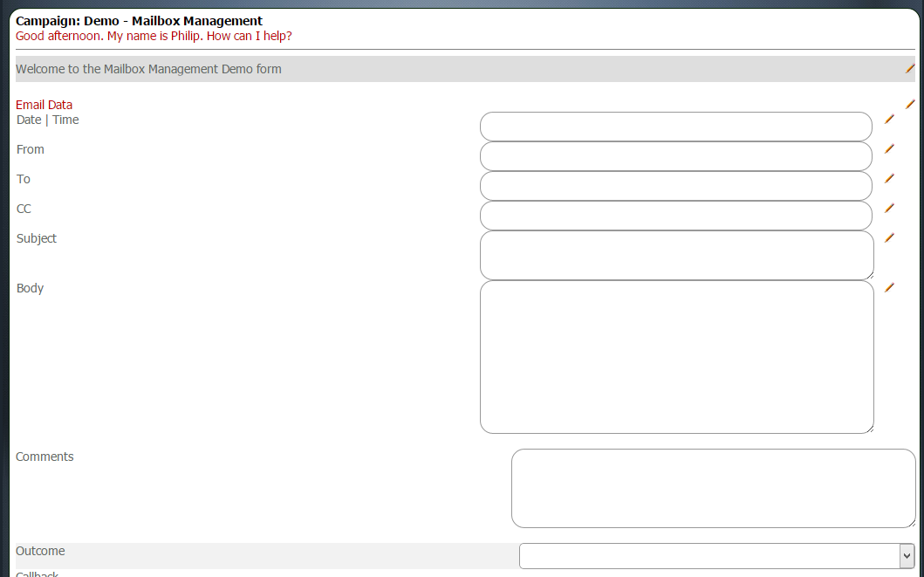
Task: Click the Philip greeting script text
Action: [154, 36]
